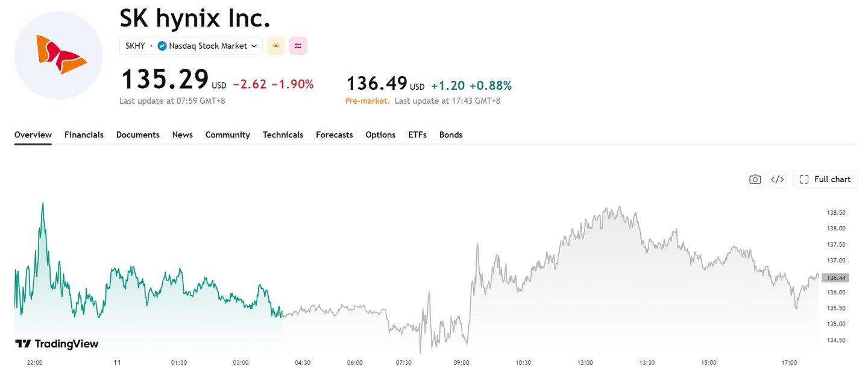Image resolution: width=868 pixels, height=380 pixels.
Task: Click the 136.44 current price label
Action: pos(835,278)
